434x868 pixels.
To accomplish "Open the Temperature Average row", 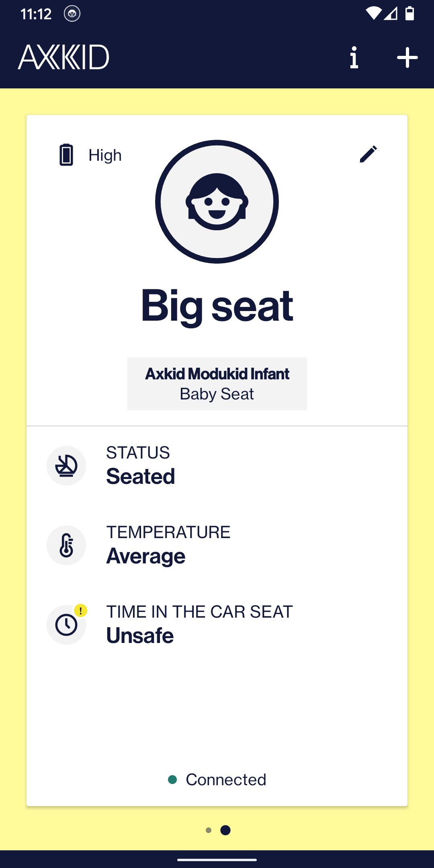I will 217,545.
